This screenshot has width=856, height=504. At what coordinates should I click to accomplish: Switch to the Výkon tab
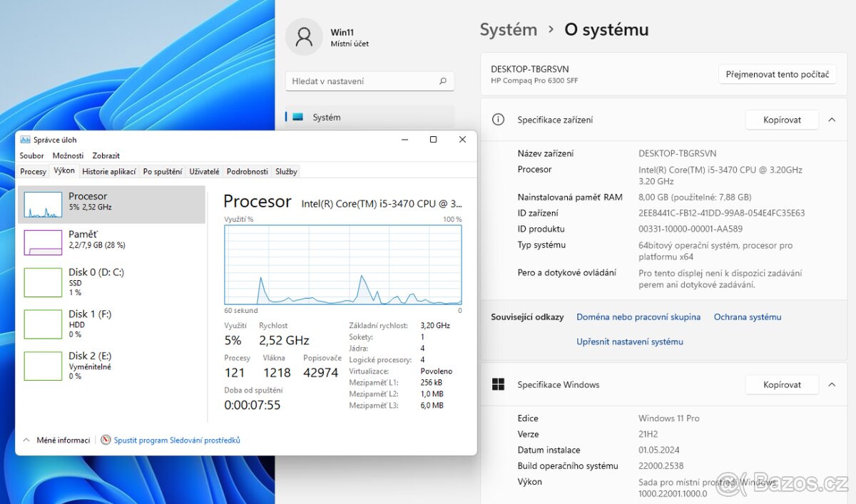[x=64, y=171]
